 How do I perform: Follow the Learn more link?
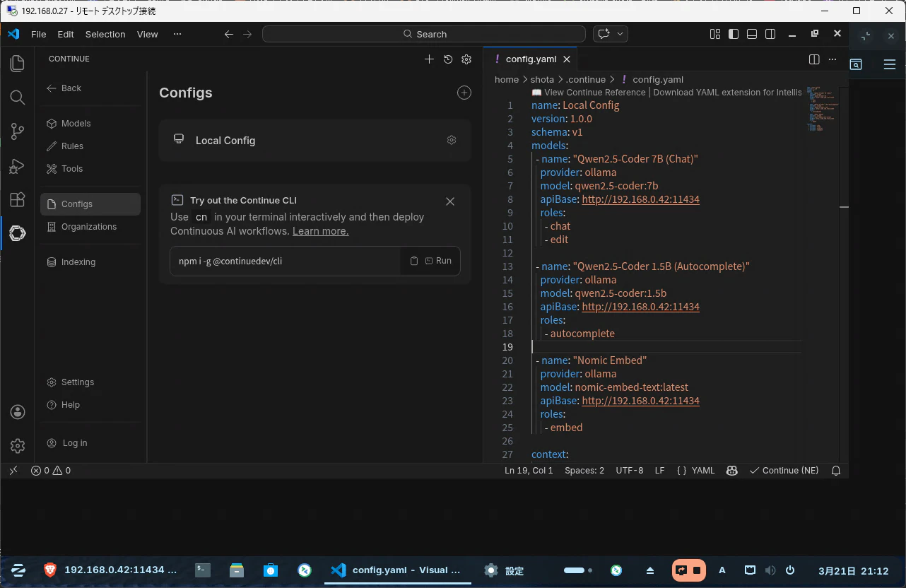pyautogui.click(x=320, y=231)
